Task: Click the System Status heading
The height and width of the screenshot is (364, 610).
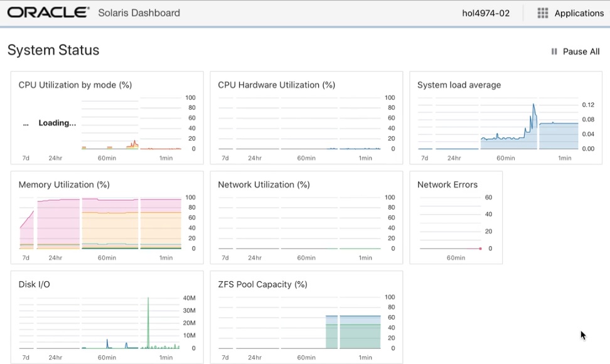Action: click(x=53, y=50)
